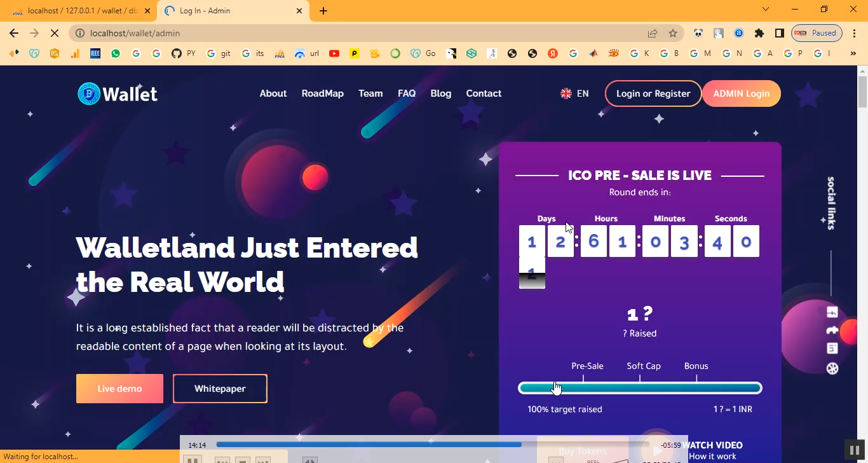Click the address bar URL localhost/wallet/admin
This screenshot has width=868, height=463.
click(x=135, y=33)
